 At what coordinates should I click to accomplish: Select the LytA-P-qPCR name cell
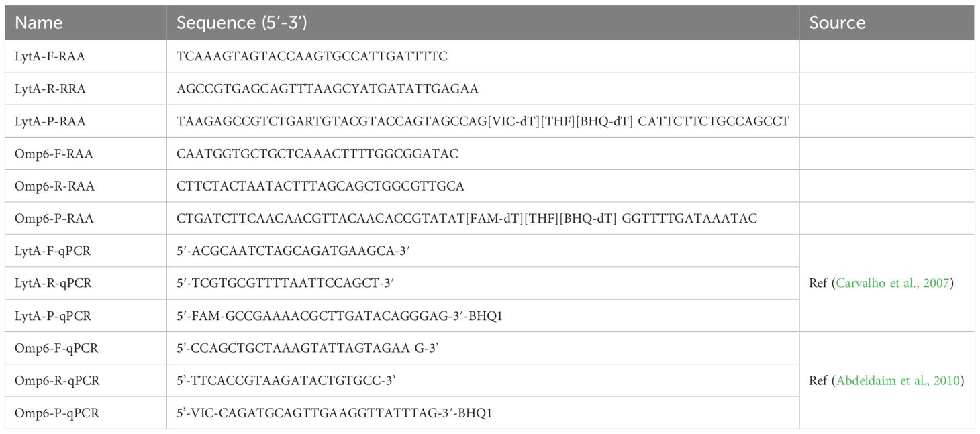[53, 315]
